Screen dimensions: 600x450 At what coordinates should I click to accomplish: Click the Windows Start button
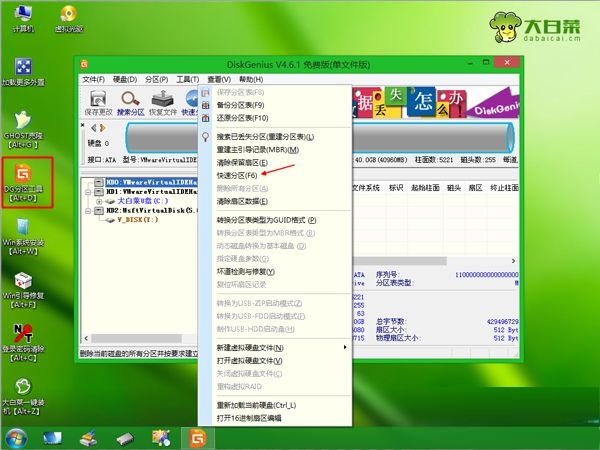click(17, 437)
